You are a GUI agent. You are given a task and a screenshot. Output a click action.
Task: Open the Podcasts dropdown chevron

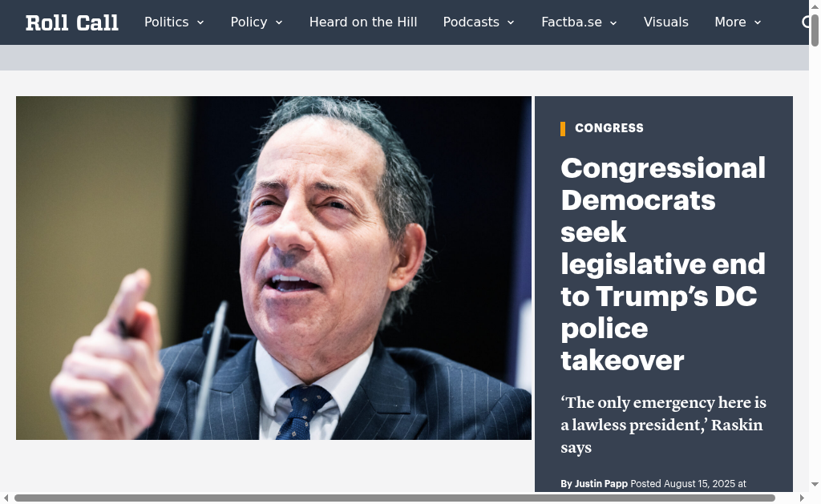tap(511, 22)
